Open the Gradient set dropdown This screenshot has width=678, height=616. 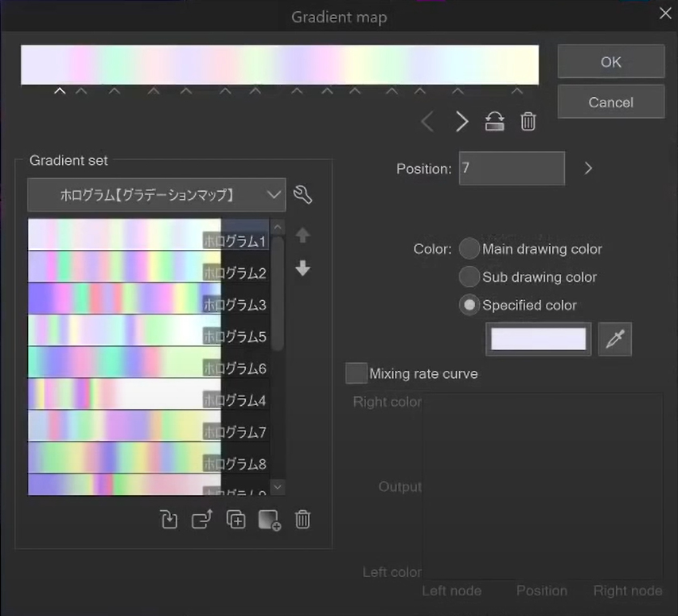[156, 194]
